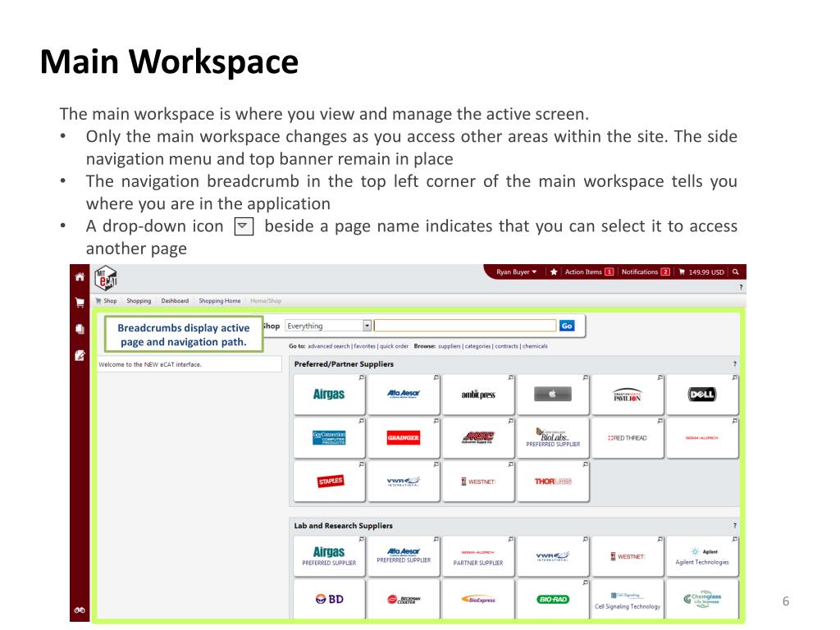Screen dimensions: 840x630
Task: Open Action Items in top banner
Action: pos(589,272)
